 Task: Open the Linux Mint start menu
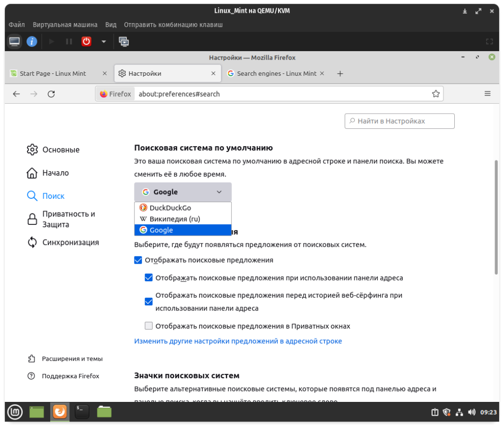pos(15,412)
